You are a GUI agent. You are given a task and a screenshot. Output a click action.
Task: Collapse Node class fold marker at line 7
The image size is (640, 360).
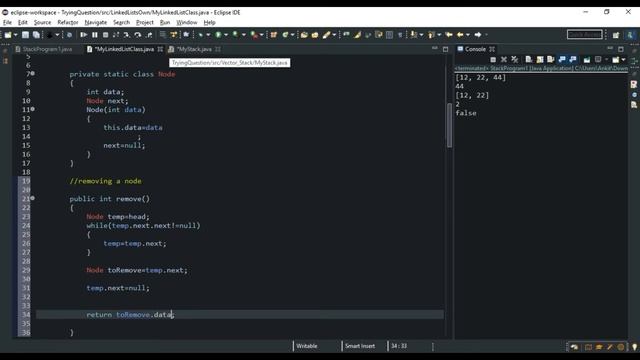33,73
